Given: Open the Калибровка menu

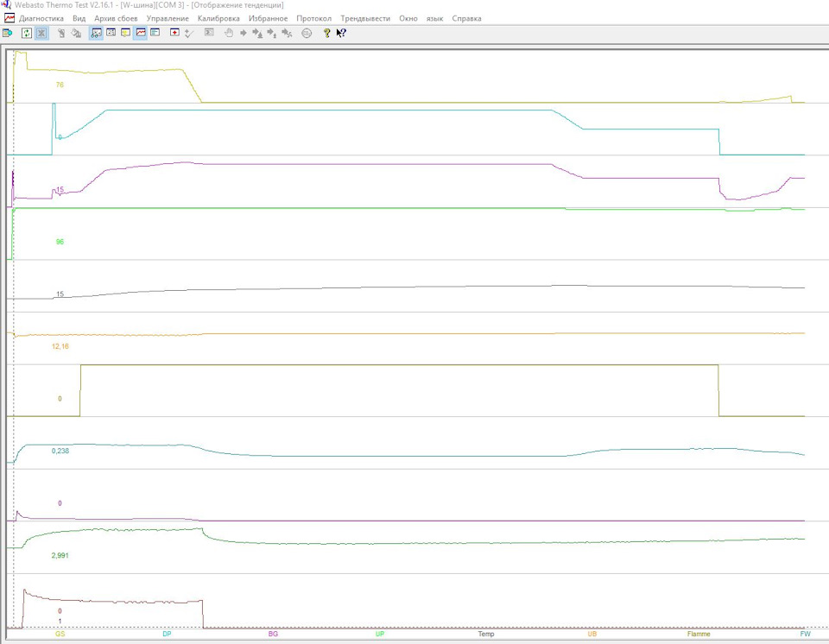Looking at the screenshot, I should click(x=218, y=18).
